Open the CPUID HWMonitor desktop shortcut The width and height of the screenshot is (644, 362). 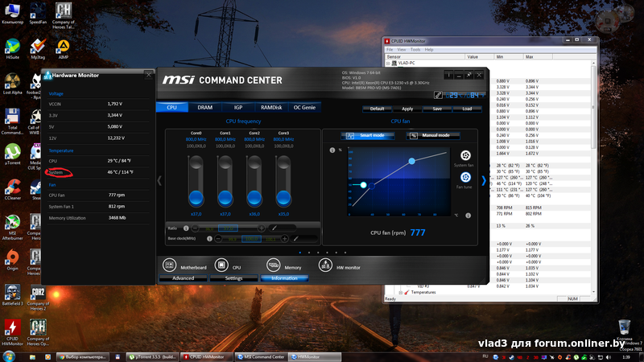[x=13, y=332]
